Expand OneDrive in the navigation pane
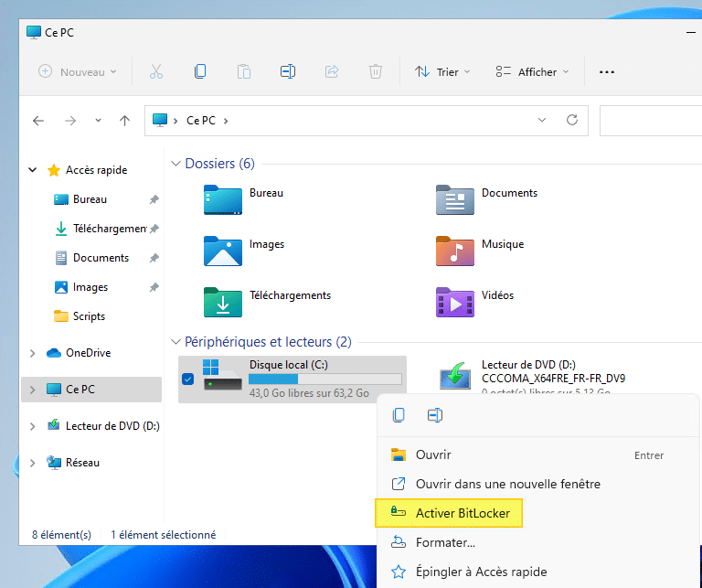This screenshot has width=702, height=588. 33,353
